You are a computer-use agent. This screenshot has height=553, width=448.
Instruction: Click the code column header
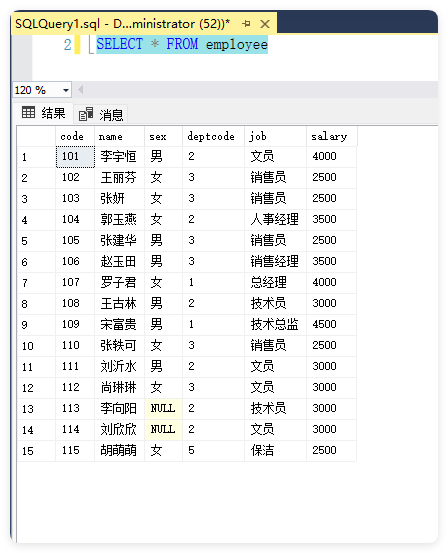point(75,136)
